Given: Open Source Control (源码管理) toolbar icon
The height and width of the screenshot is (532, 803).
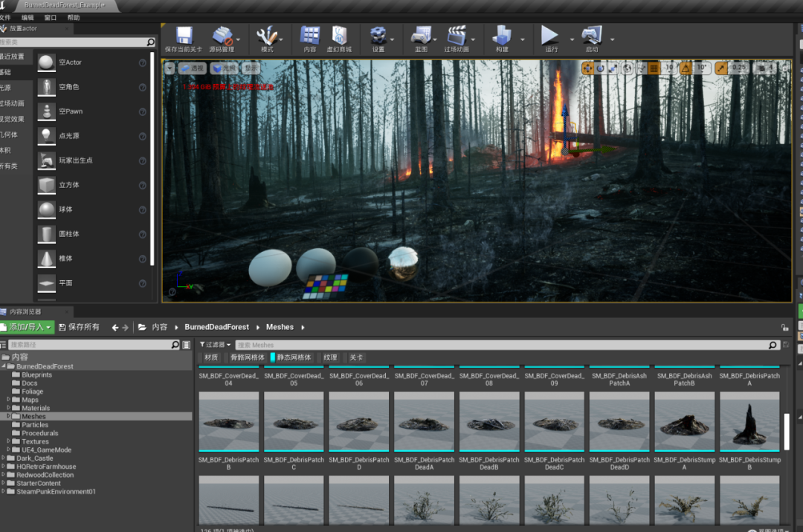Looking at the screenshot, I should click(222, 36).
